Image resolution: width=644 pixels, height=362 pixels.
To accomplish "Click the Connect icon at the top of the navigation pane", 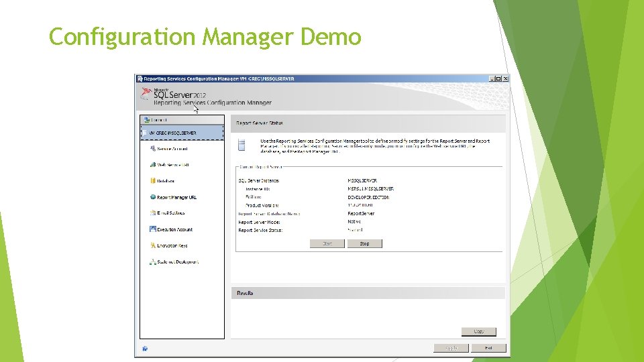I will tap(147, 120).
